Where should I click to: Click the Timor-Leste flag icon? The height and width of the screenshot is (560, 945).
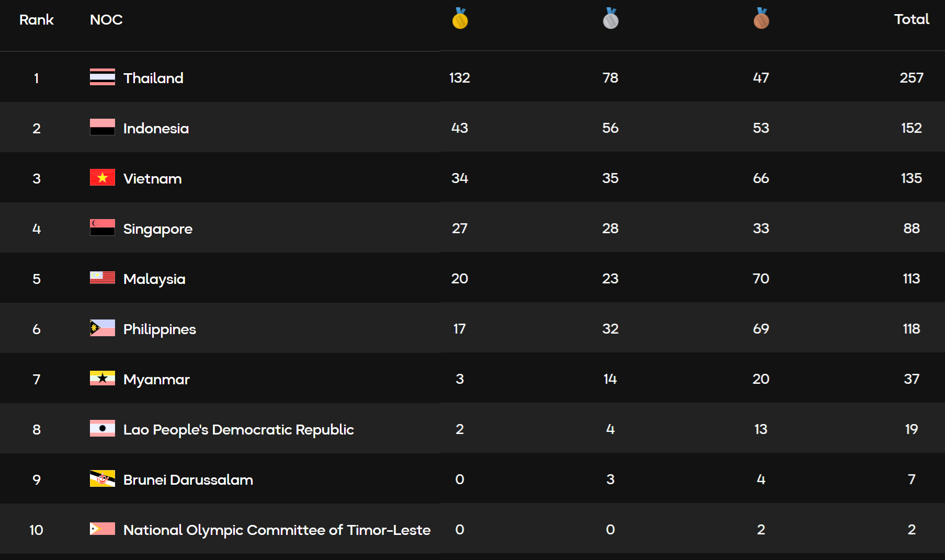[x=103, y=529]
